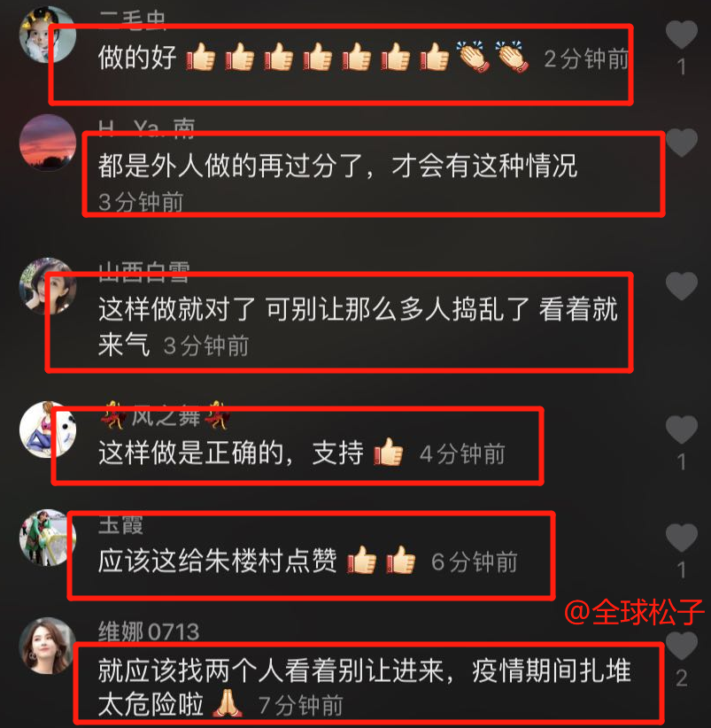Open sunset avatar next to 外人做的再过分了 comment
Image resolution: width=711 pixels, height=728 pixels.
pyautogui.click(x=47, y=143)
